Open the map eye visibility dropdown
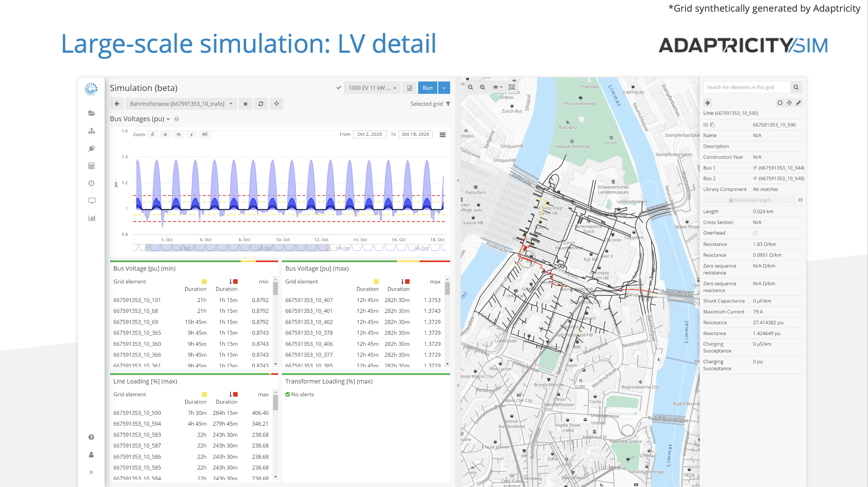Viewport: 868px width, 487px height. click(498, 87)
